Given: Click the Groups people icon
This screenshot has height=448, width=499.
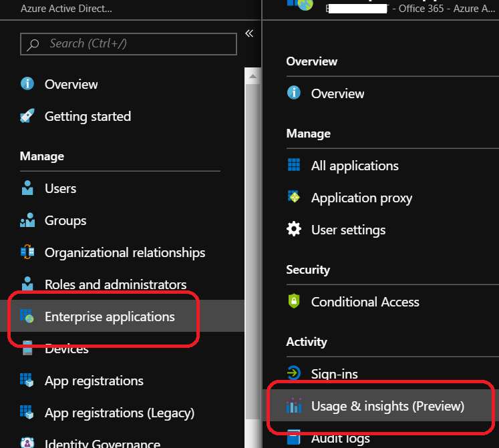Looking at the screenshot, I should tap(27, 220).
